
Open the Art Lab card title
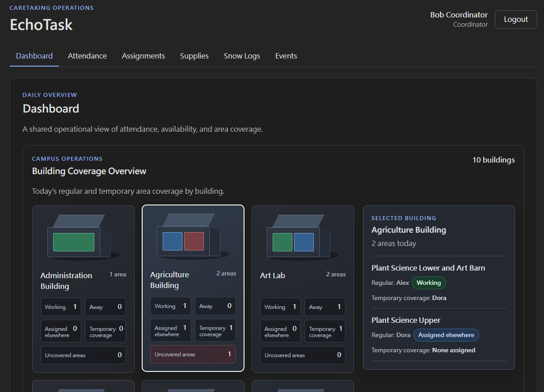point(272,275)
